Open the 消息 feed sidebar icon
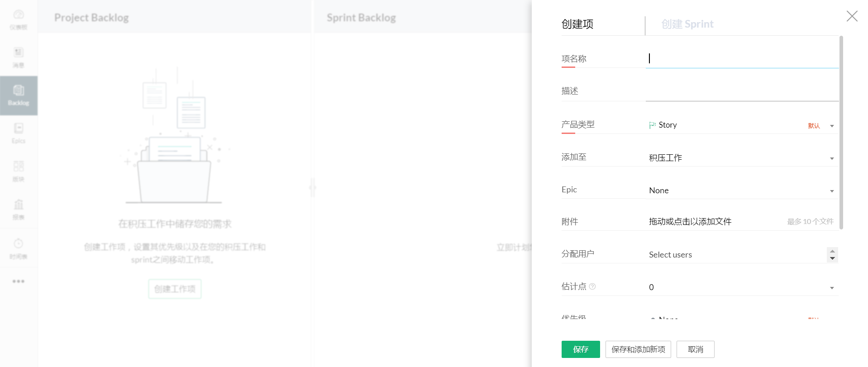 (x=19, y=57)
